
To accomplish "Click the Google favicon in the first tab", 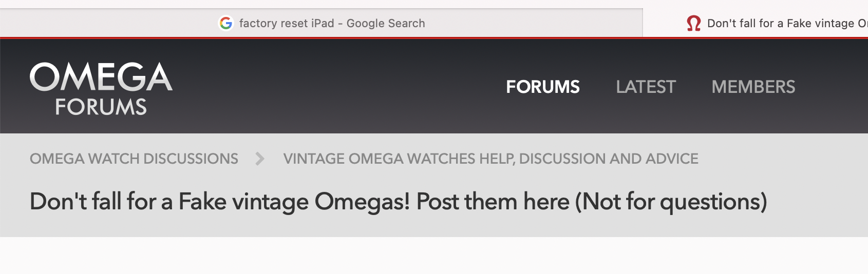I will click(x=226, y=23).
